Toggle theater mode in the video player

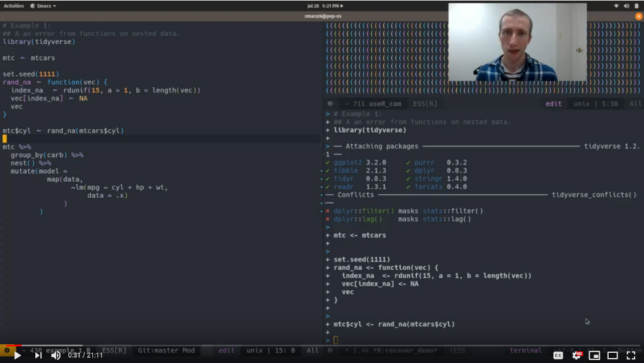(612, 355)
